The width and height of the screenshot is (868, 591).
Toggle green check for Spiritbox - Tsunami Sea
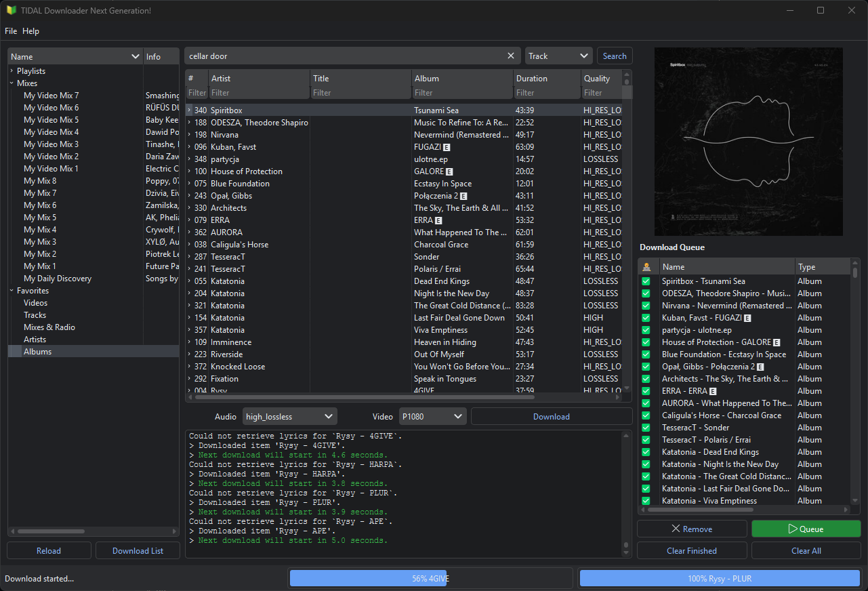coord(646,281)
